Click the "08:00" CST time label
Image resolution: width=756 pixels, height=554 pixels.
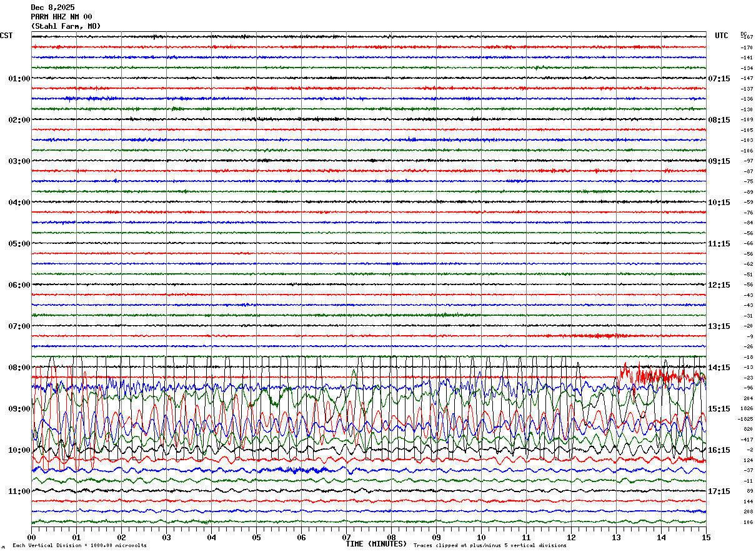tap(19, 368)
